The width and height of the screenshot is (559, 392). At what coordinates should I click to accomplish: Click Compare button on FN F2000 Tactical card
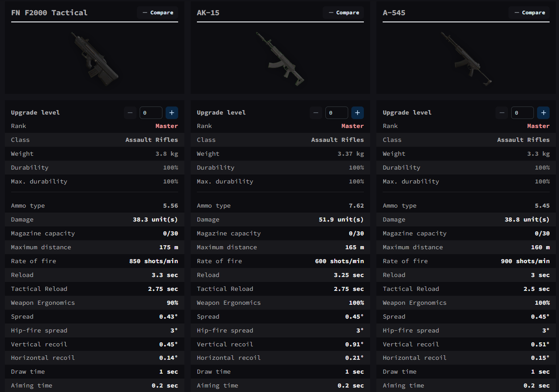tap(158, 13)
